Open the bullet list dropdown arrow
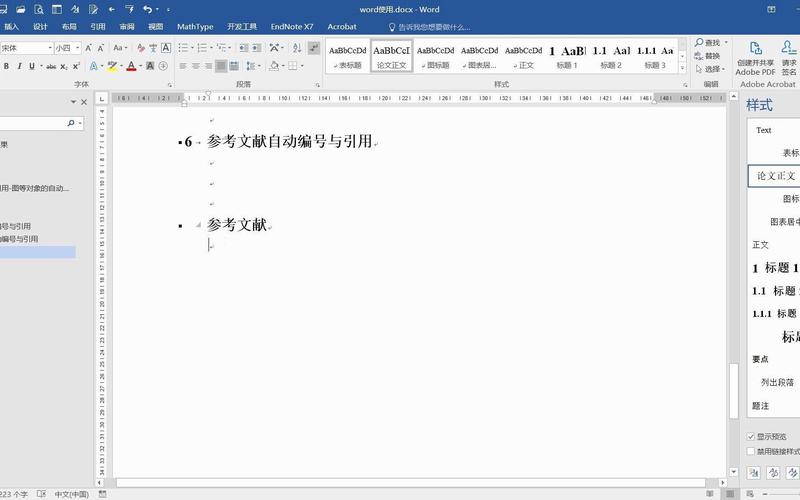Image resolution: width=800 pixels, height=500 pixels. pos(192,48)
